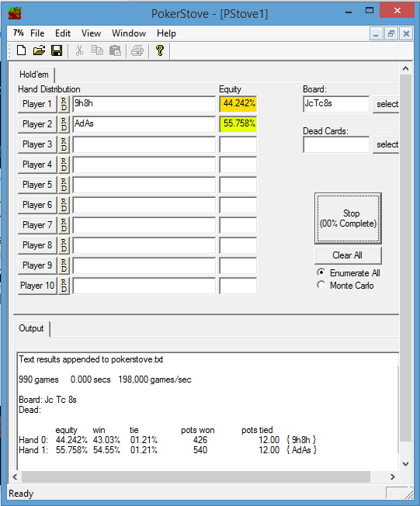
Task: Click the RD button for Player 5
Action: tap(64, 185)
